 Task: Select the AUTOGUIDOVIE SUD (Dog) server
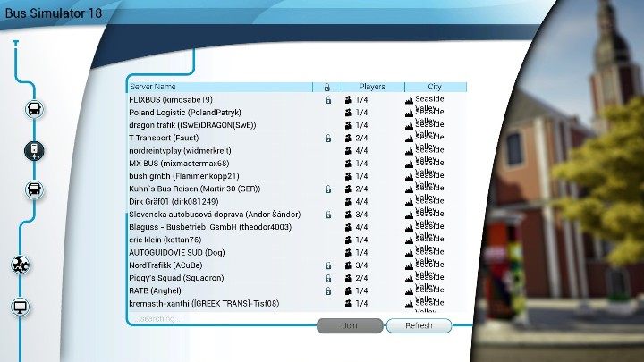coord(177,253)
